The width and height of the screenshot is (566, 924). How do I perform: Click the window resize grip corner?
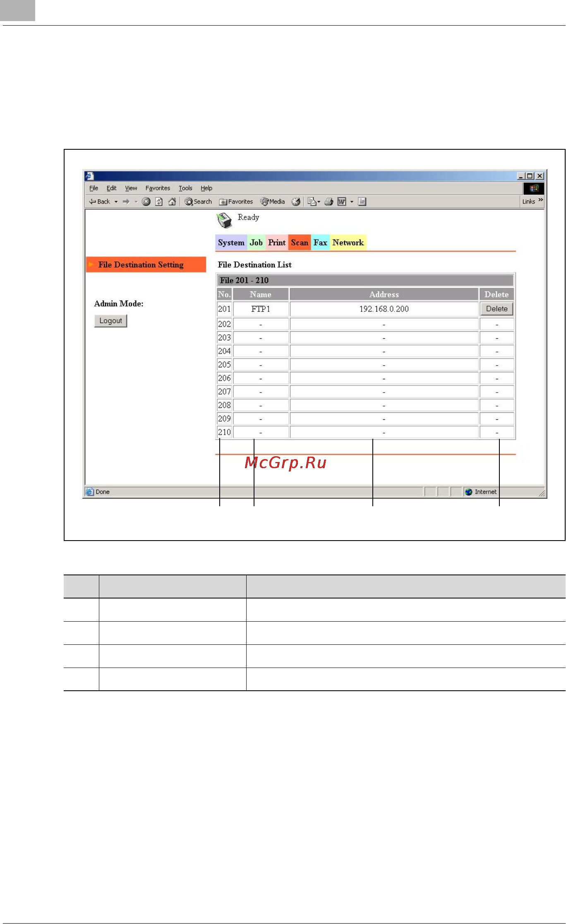point(542,493)
